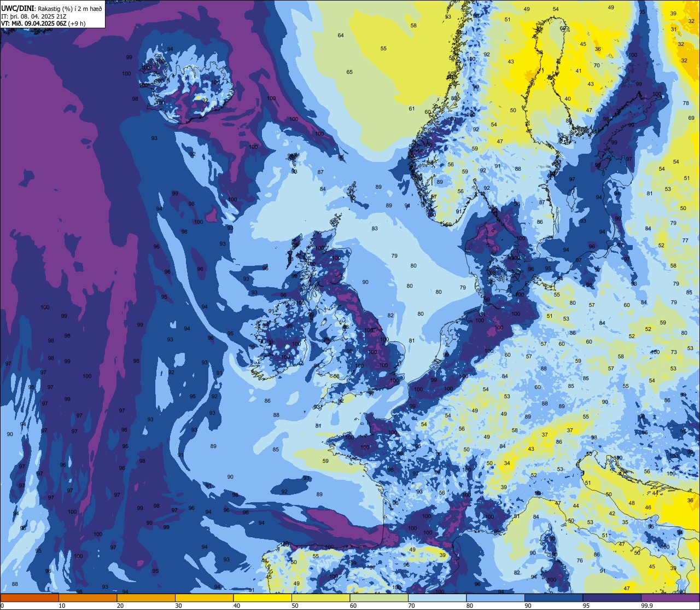
Task: Click the 80–90% medium blue legend swatch
Action: point(495,597)
